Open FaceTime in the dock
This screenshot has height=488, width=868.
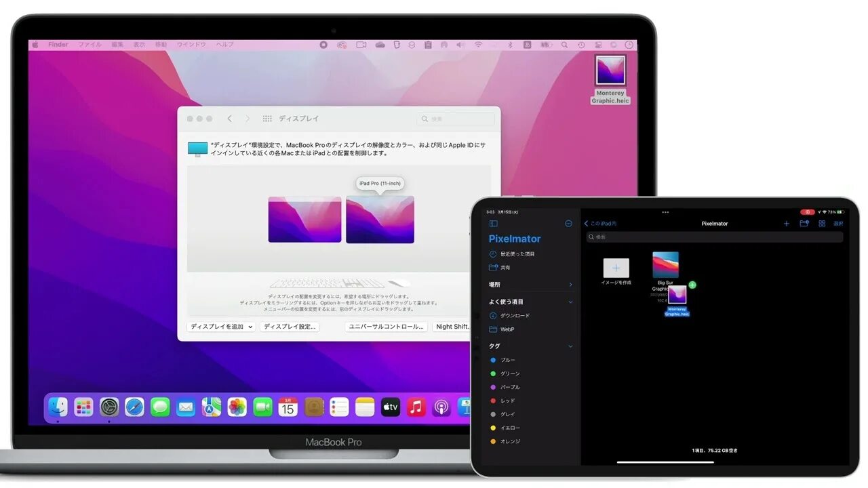pyautogui.click(x=262, y=407)
